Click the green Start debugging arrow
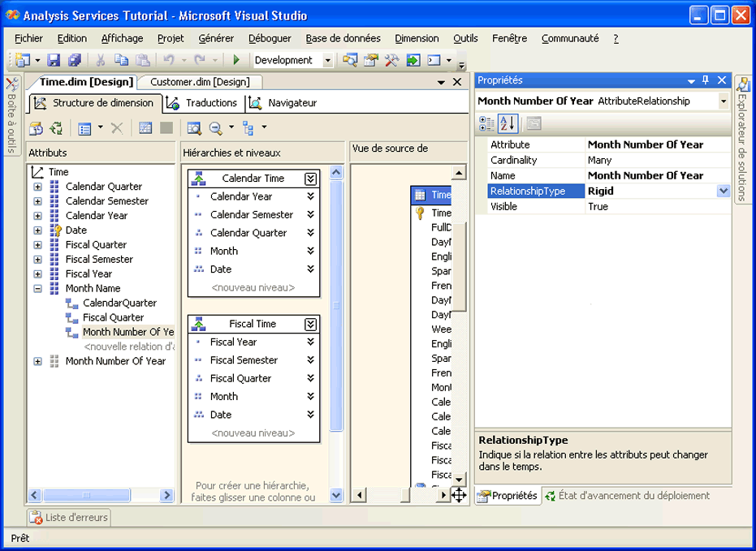The image size is (756, 551). point(236,60)
